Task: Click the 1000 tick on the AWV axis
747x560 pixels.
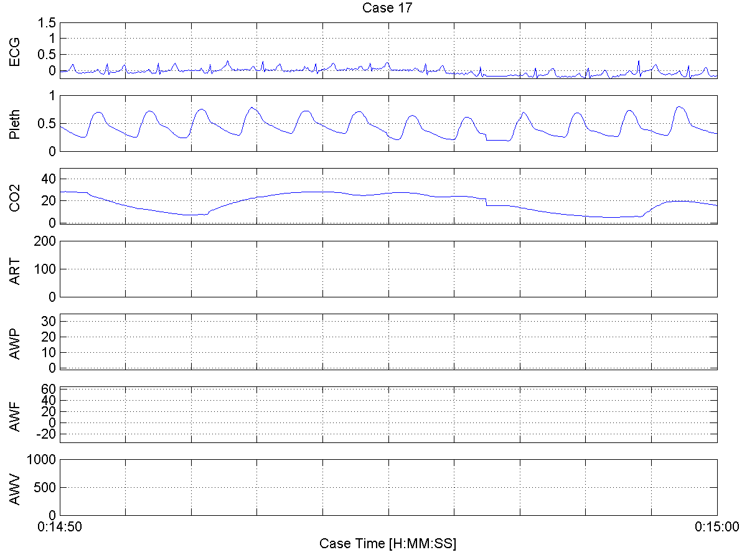Action: pyautogui.click(x=42, y=459)
